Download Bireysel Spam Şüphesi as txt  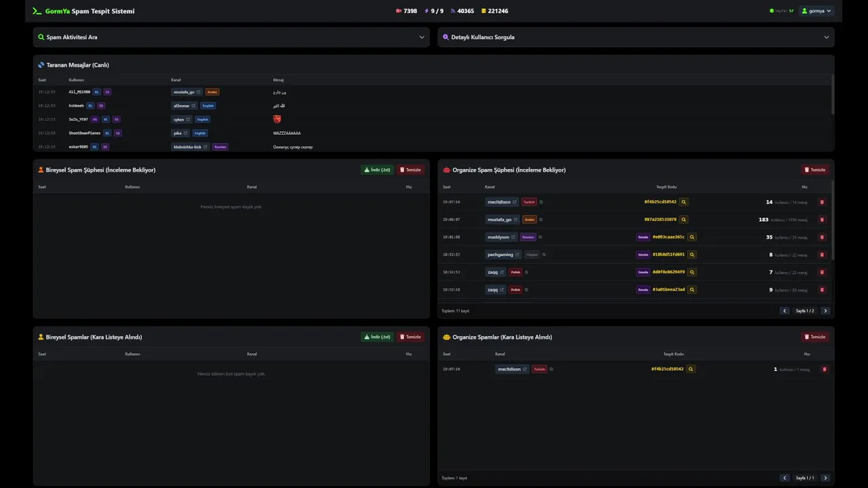377,170
